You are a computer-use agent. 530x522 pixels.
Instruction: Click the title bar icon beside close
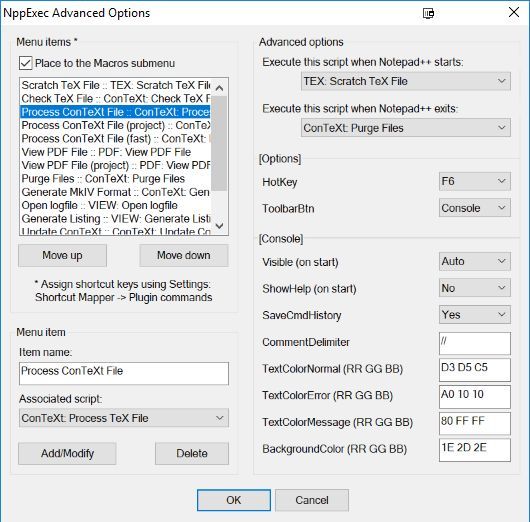428,13
